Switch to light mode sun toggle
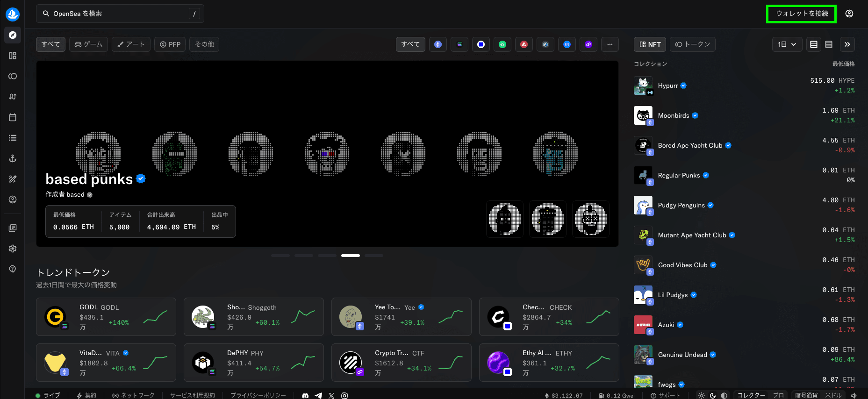Screen dimensions: 868x399 702,395
